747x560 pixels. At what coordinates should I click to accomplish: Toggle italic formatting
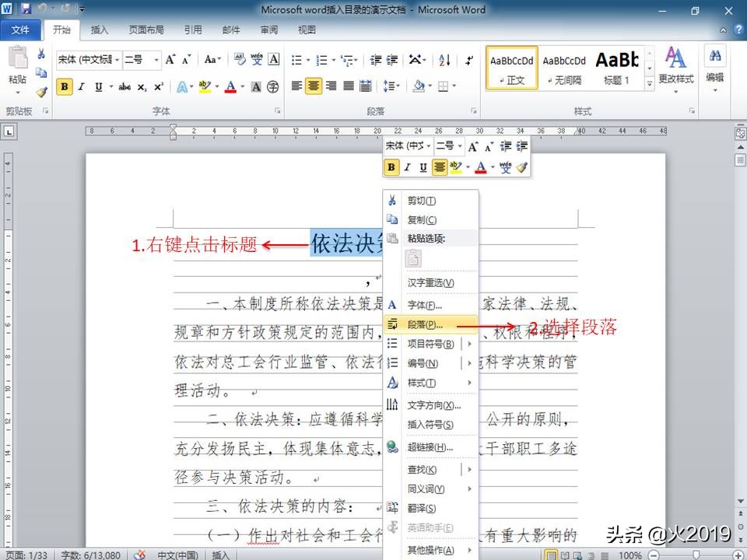coord(81,86)
